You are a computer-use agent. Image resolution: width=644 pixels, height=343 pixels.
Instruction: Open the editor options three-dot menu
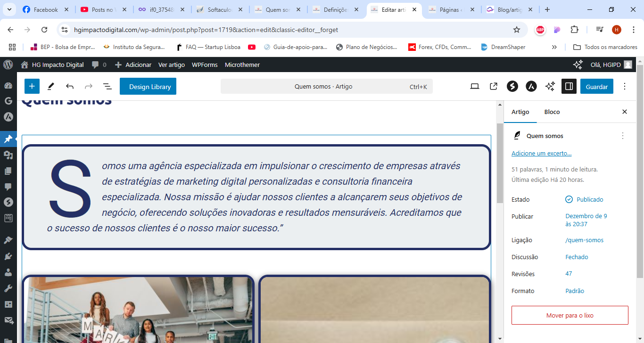coord(625,86)
